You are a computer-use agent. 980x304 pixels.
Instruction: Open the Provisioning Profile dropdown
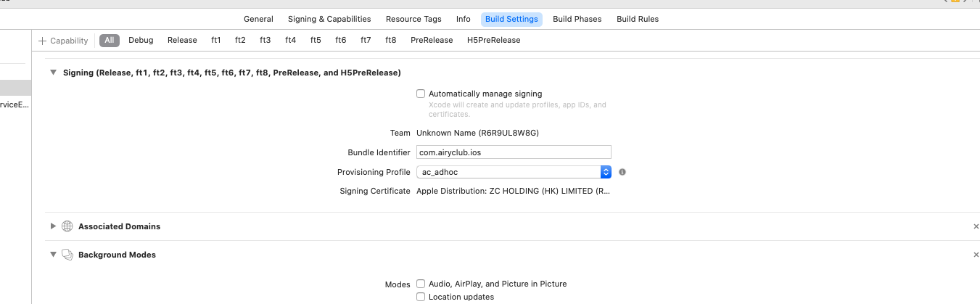514,172
